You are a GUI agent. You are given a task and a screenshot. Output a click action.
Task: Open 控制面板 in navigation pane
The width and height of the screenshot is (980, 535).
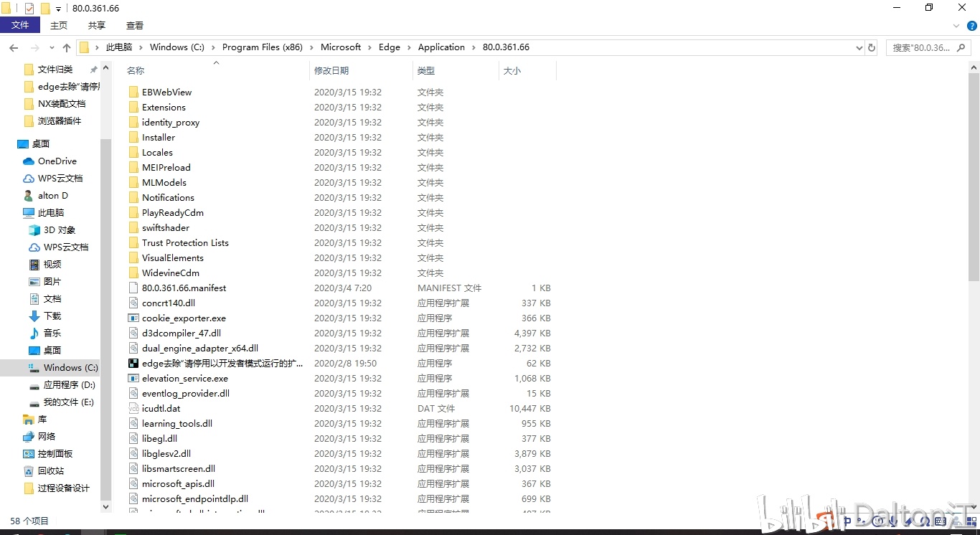pyautogui.click(x=55, y=453)
